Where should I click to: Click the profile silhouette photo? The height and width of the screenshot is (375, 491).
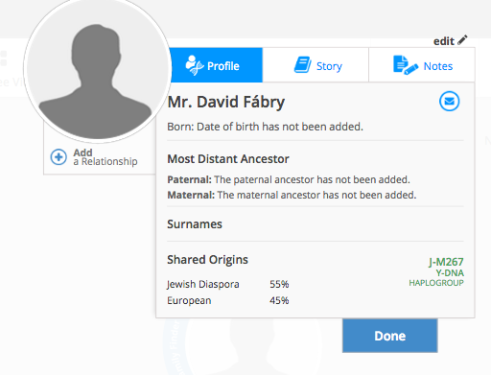pos(97,69)
